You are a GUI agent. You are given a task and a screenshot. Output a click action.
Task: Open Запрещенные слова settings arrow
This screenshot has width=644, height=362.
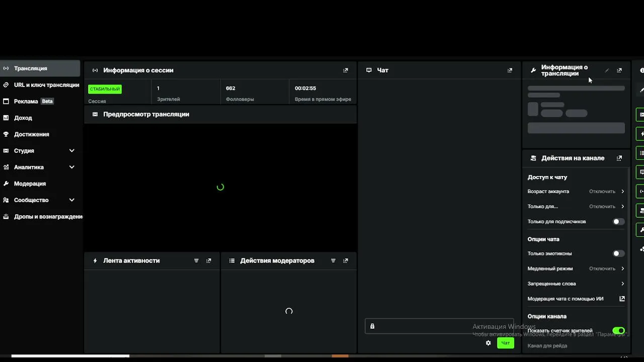[x=622, y=284]
